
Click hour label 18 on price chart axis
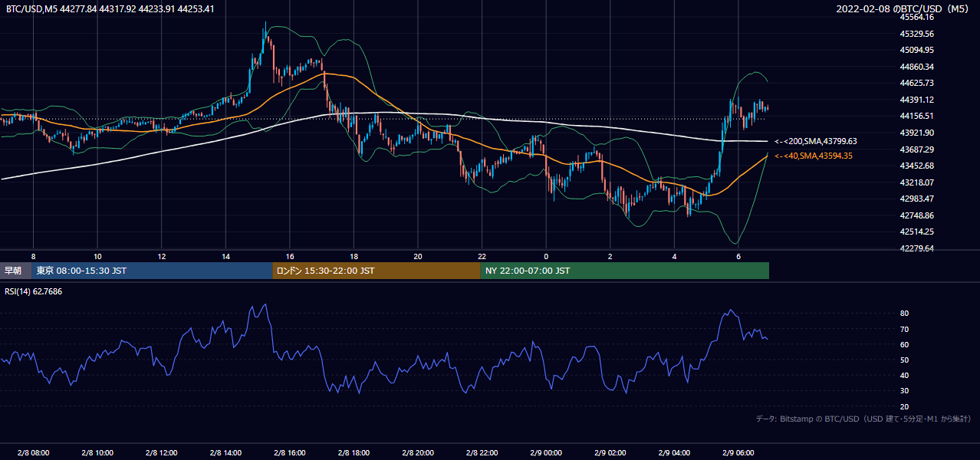[x=354, y=255]
